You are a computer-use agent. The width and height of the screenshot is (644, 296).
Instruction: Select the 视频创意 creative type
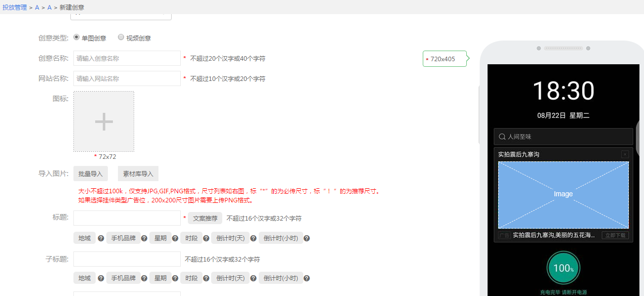(120, 37)
